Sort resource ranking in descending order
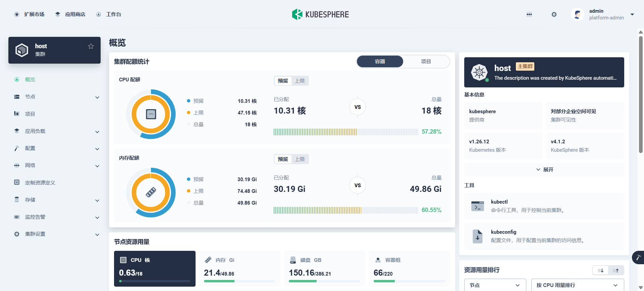The height and width of the screenshot is (291, 644). tap(601, 271)
